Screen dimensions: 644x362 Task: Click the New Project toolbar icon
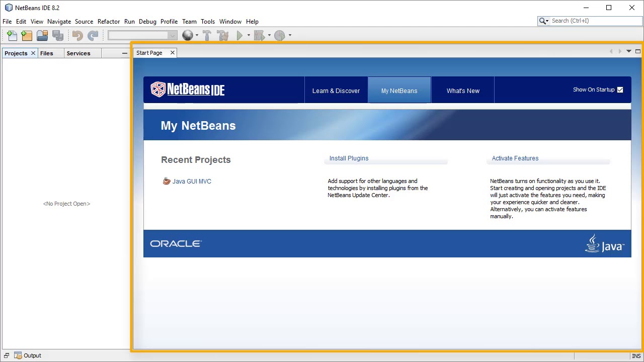[x=27, y=35]
